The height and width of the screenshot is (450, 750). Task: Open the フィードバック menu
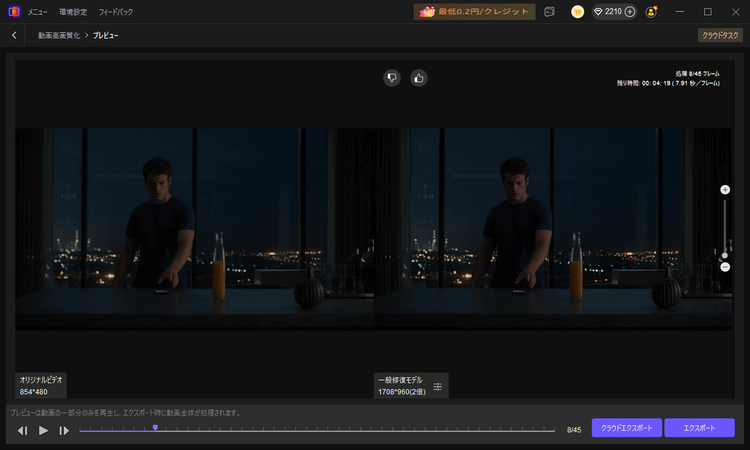116,12
